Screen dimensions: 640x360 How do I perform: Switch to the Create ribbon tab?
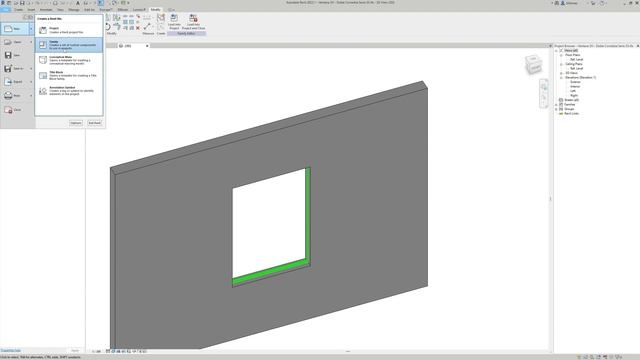(19, 9)
